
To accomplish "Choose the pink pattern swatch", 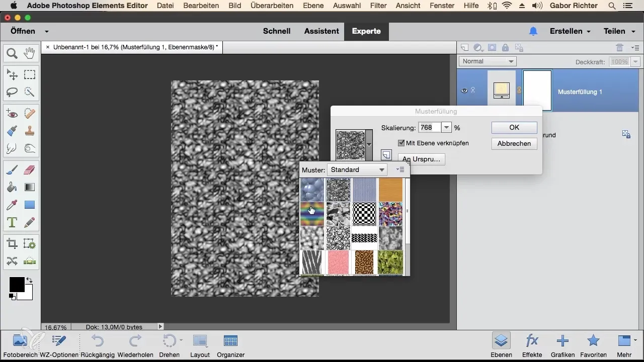I will tap(339, 262).
